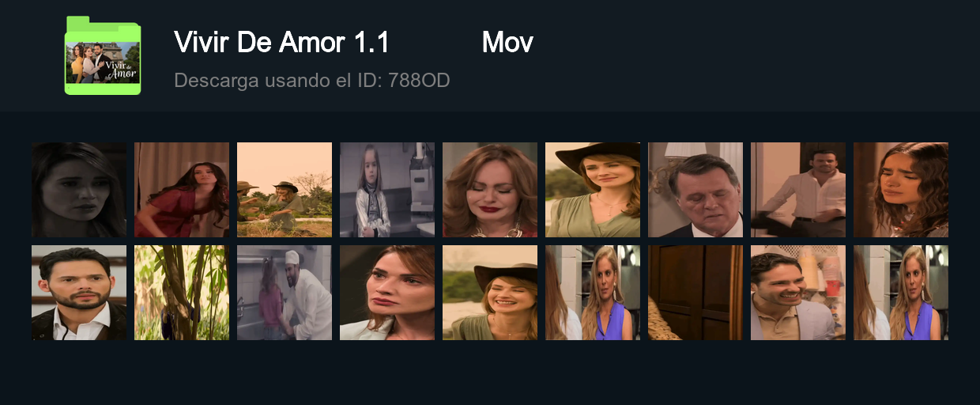
Task: Open the dark grayscale long-haired woman thumbnail
Action: click(x=79, y=190)
